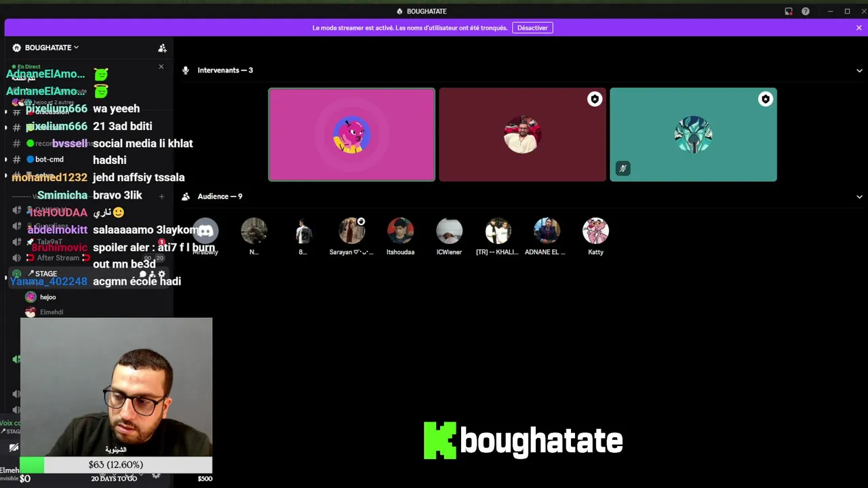Click moderator badge on red speaker tile
Image resolution: width=868 pixels, height=488 pixels.
(595, 100)
